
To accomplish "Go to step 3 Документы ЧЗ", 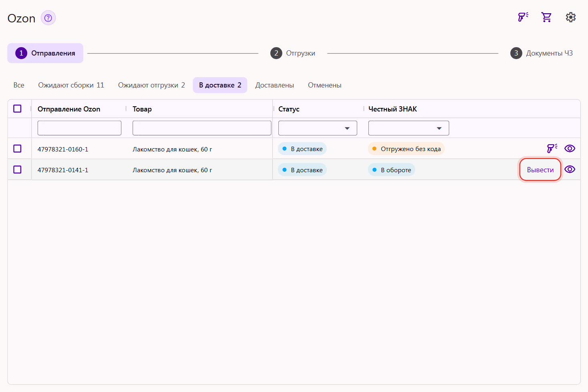I will pos(542,53).
